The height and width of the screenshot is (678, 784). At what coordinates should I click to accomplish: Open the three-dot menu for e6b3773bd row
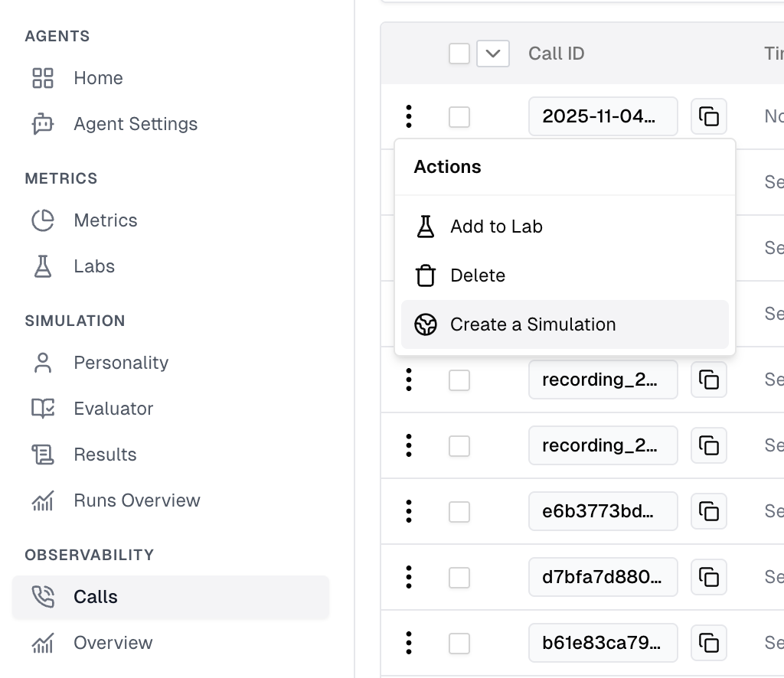click(409, 511)
